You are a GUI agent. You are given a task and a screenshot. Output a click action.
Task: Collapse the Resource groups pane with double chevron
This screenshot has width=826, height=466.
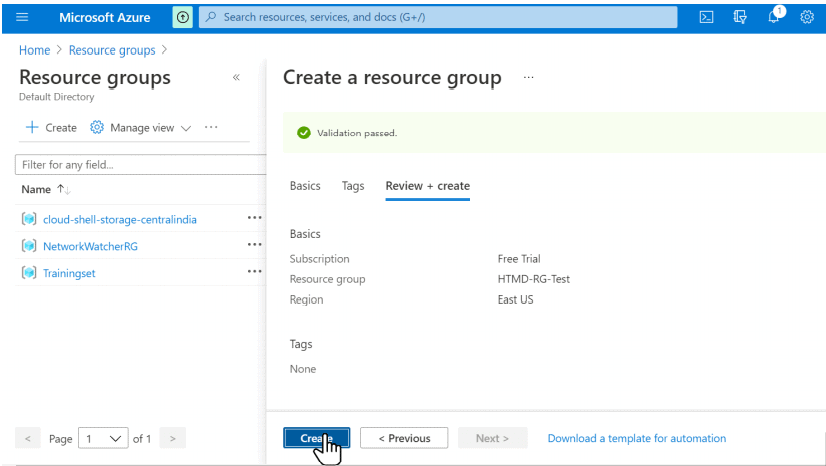236,77
